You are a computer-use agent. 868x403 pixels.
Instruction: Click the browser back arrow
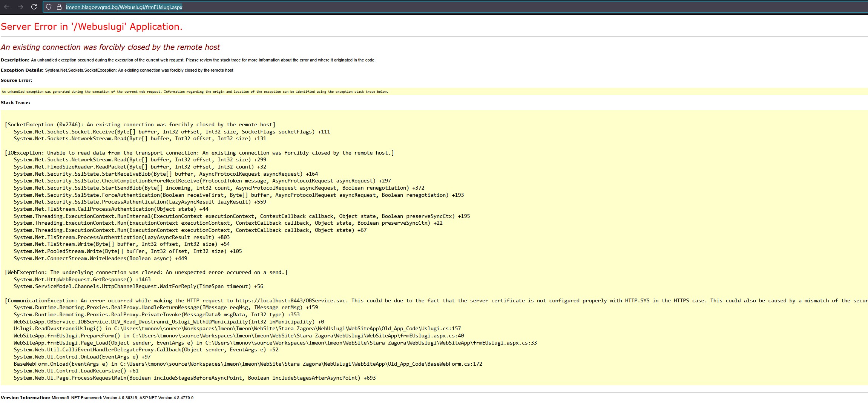[x=7, y=7]
